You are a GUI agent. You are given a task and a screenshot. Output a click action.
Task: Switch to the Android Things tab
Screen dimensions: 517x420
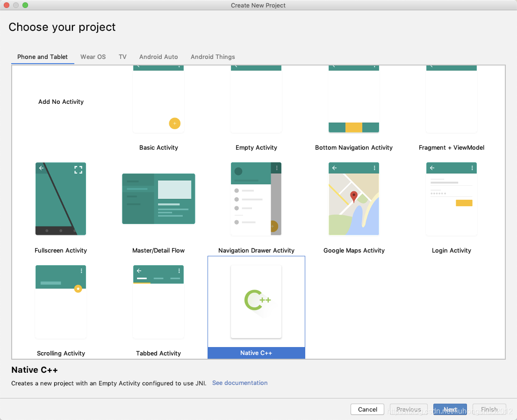tap(213, 57)
